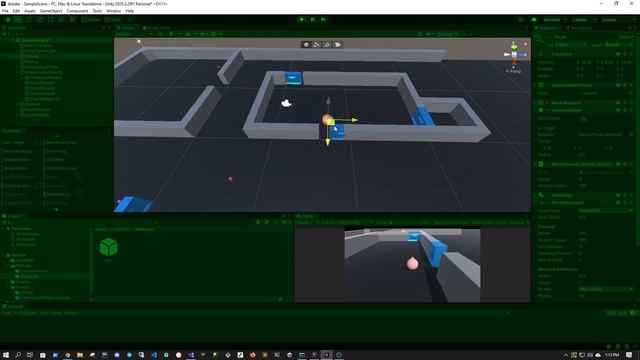This screenshot has width=640, height=360.
Task: Open the File menu
Action: point(5,11)
